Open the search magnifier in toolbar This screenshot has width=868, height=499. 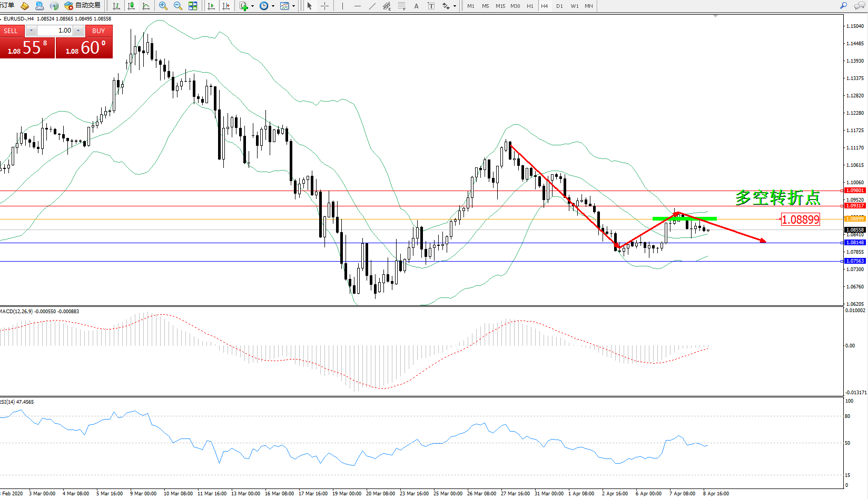click(x=843, y=6)
